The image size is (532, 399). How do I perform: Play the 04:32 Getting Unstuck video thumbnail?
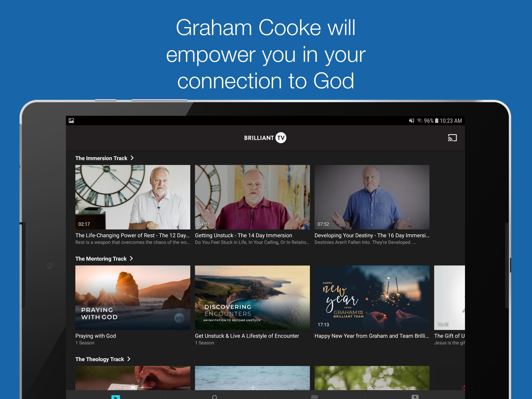coord(252,197)
